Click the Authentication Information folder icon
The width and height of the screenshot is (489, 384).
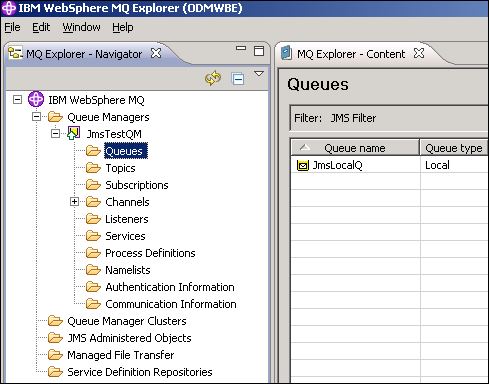[x=93, y=287]
